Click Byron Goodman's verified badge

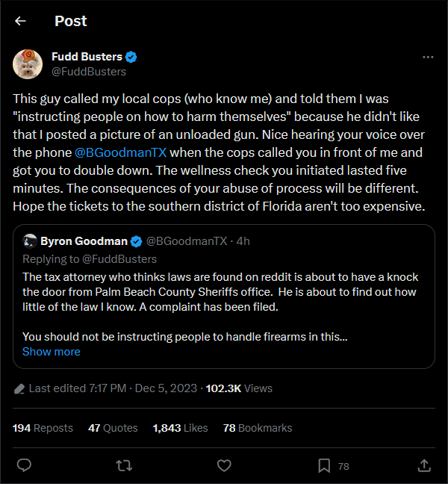(136, 242)
